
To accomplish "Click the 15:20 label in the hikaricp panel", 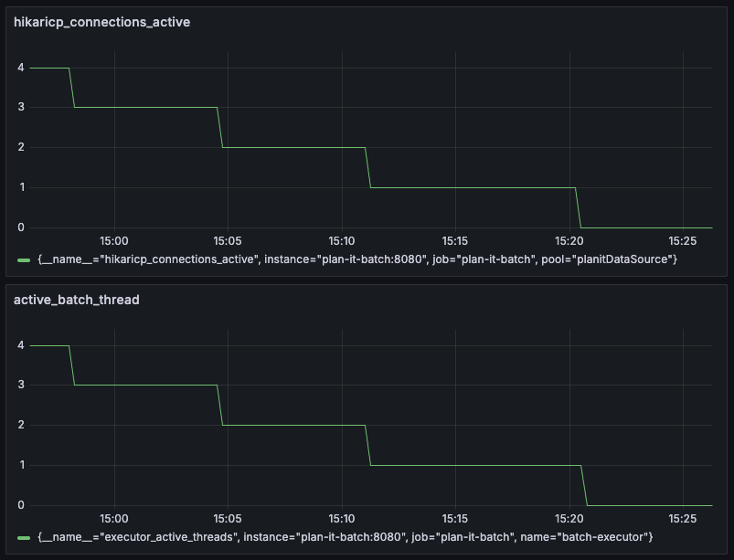I will point(569,241).
